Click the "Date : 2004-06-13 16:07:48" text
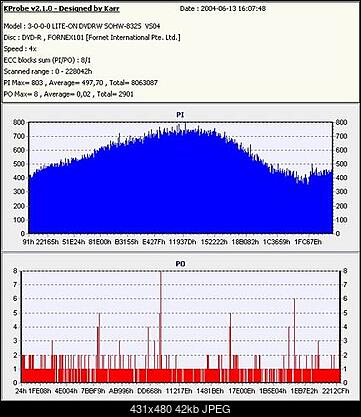361x417 pixels. tap(223, 9)
